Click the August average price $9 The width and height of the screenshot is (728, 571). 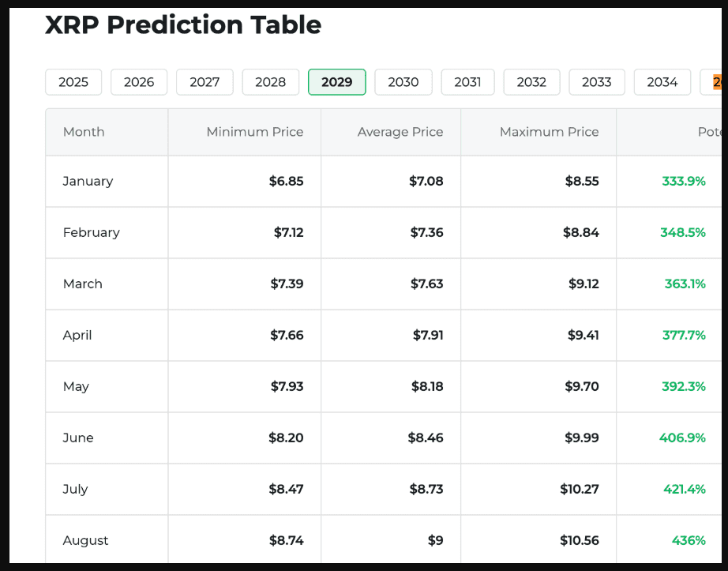pyautogui.click(x=435, y=540)
